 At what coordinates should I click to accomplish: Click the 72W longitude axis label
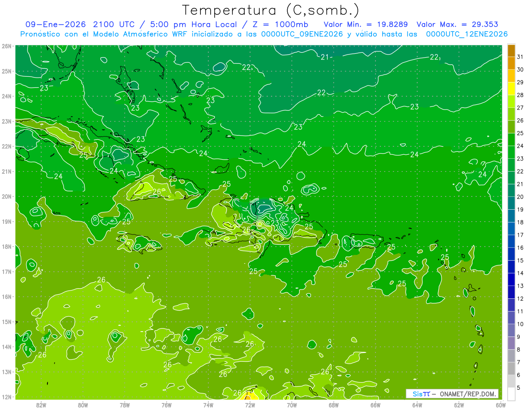pos(250,405)
